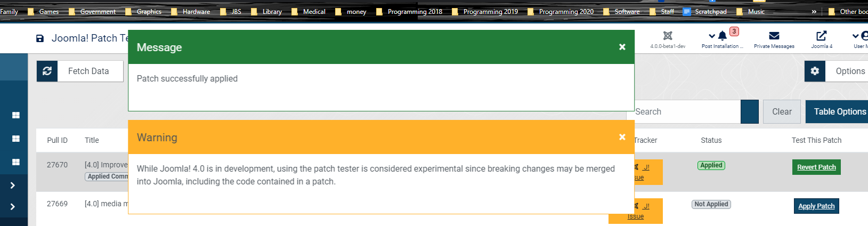Open the Graphics bookmarks folder
The height and width of the screenshot is (226, 868).
(143, 11)
